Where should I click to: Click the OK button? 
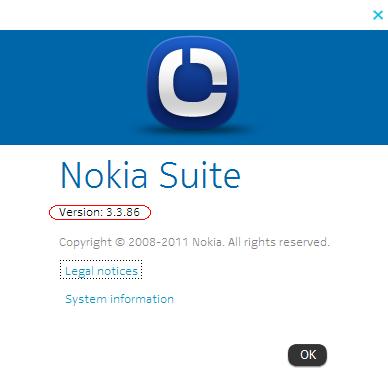click(307, 355)
